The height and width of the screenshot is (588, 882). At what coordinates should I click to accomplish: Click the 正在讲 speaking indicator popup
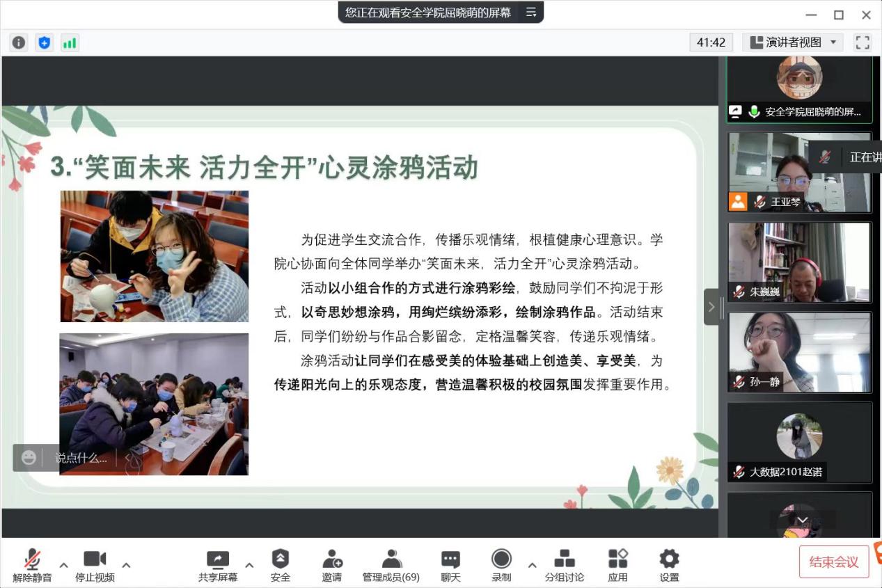846,157
